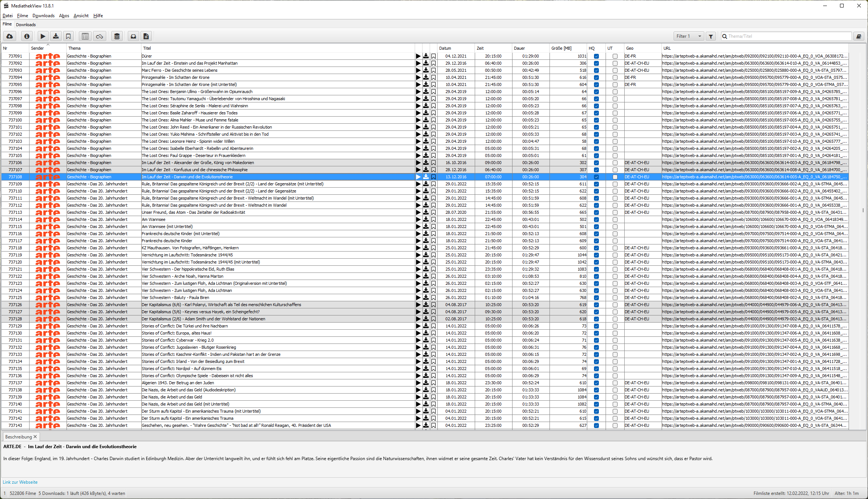
Task: Click the load new film list cloud icon
Action: point(10,36)
